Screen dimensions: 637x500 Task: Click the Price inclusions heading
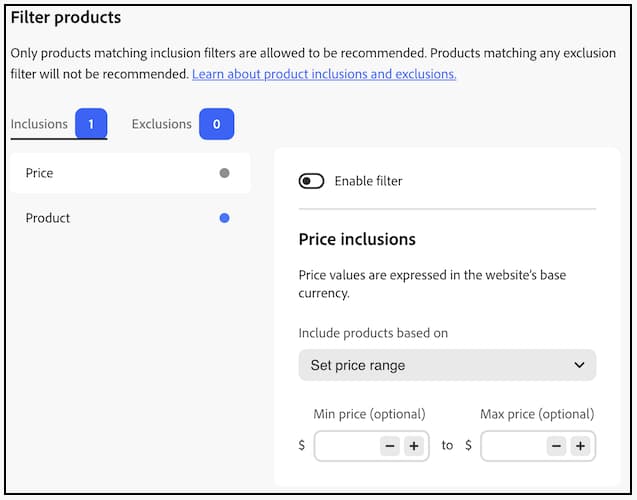coord(357,239)
